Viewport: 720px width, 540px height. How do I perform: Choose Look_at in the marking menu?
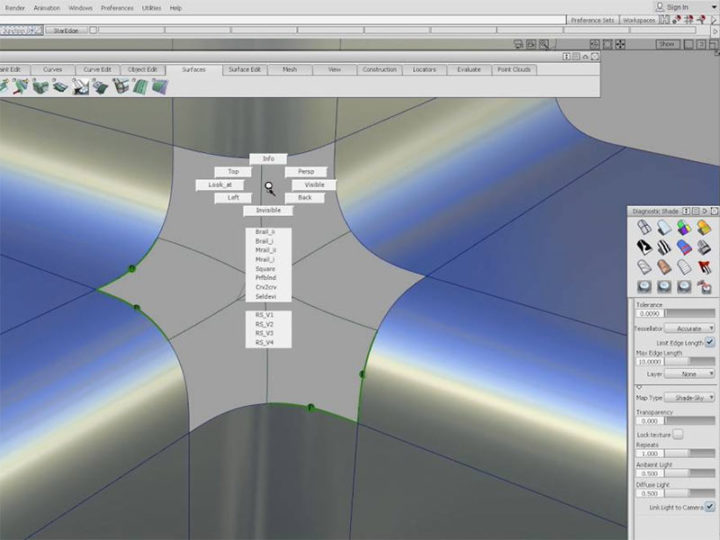pos(220,185)
